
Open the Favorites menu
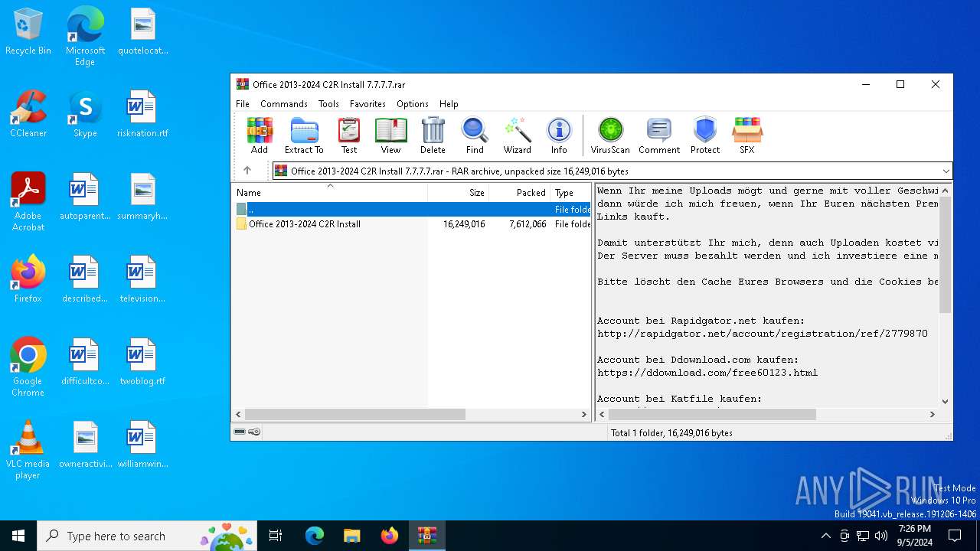click(x=367, y=104)
